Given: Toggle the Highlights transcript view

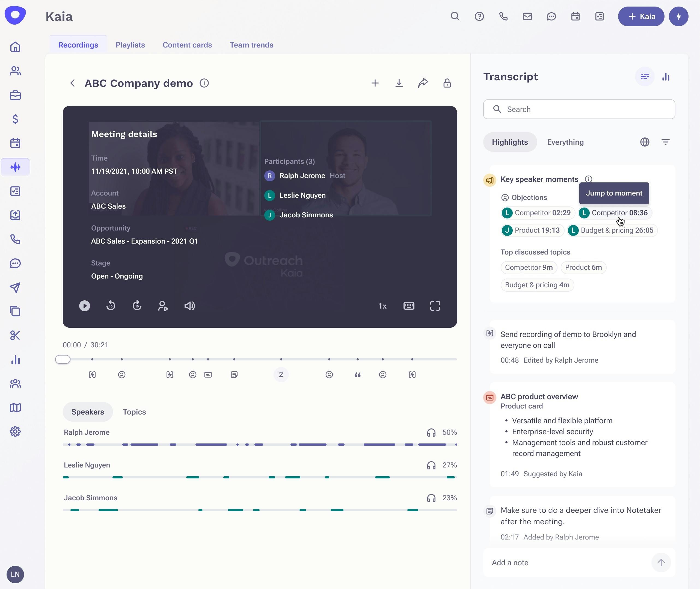Looking at the screenshot, I should pos(509,142).
